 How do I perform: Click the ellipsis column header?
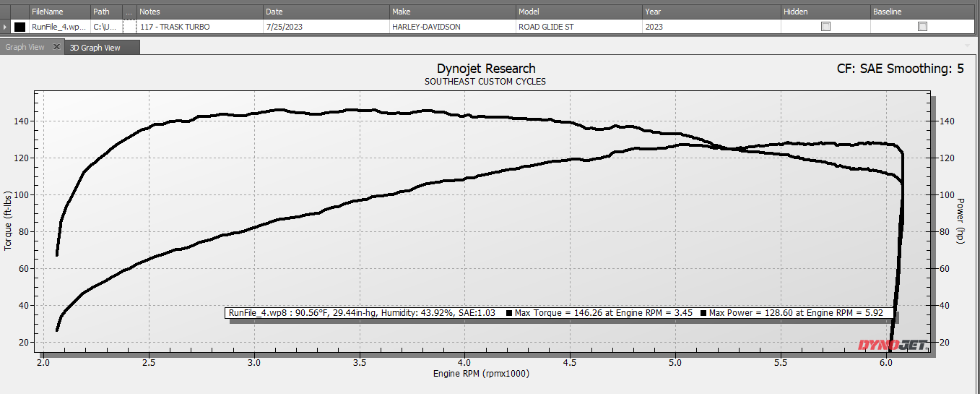click(129, 12)
